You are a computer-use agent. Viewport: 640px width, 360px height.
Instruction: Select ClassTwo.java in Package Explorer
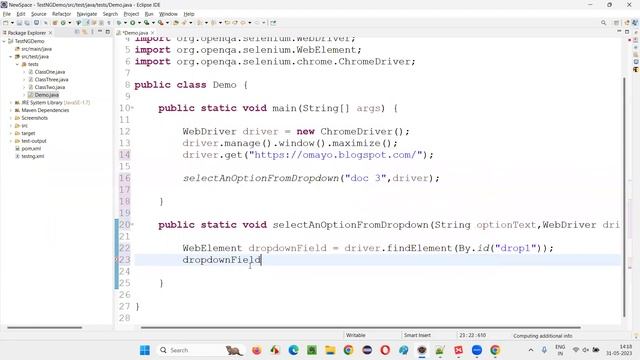click(x=49, y=87)
